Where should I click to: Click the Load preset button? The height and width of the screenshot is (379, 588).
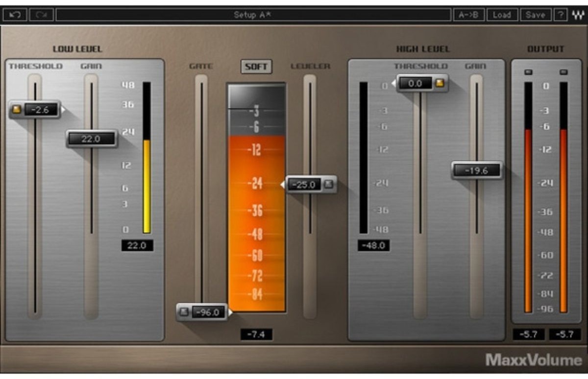coord(502,15)
